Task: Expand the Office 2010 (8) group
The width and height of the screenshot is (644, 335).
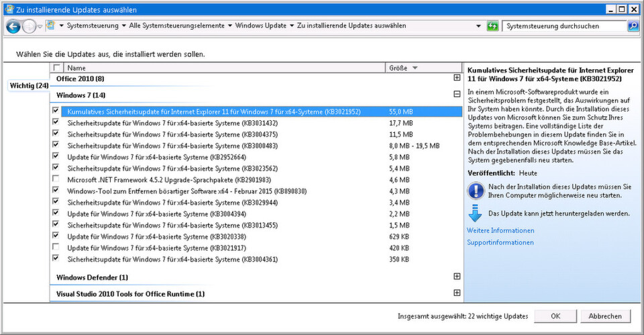Action: [x=457, y=78]
